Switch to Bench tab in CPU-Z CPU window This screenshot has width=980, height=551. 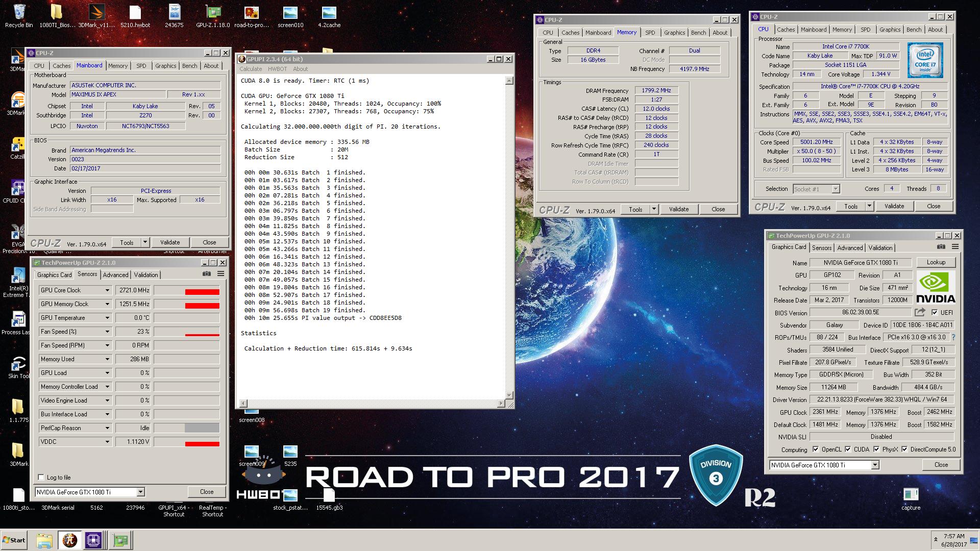[914, 30]
